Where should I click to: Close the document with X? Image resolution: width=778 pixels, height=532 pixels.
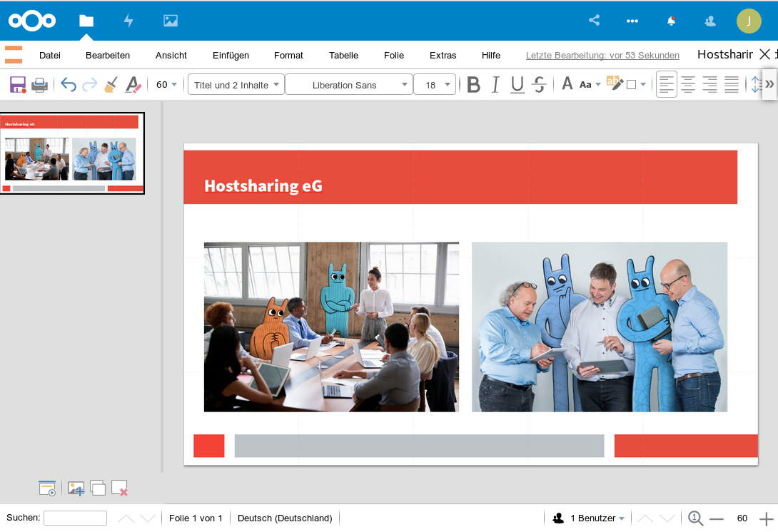coord(765,54)
